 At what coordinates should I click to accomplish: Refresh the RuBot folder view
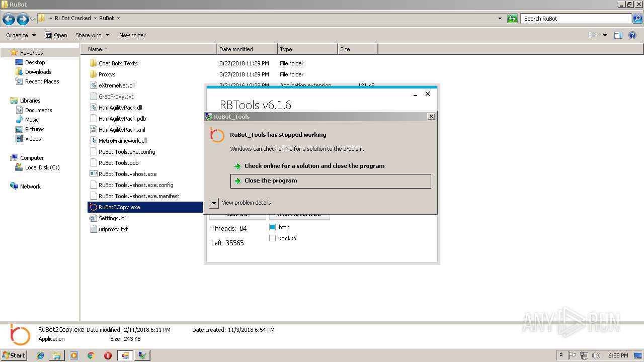pos(512,19)
